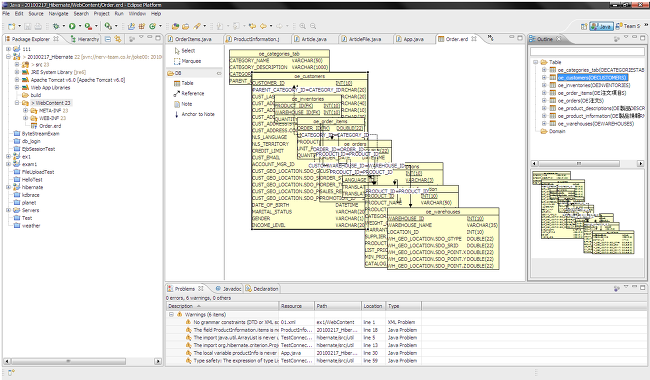The width and height of the screenshot is (650, 380).
Task: Choose the Select arrow palette tool
Action: (x=184, y=51)
